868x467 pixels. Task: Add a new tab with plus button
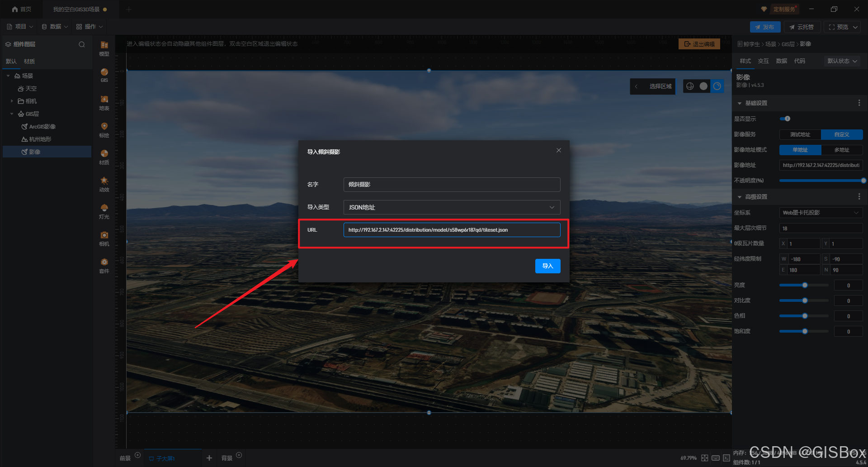[128, 9]
